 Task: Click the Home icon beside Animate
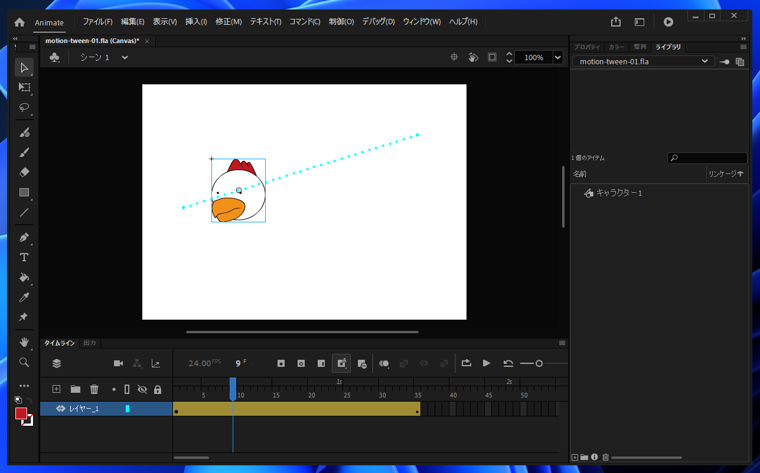pos(19,22)
